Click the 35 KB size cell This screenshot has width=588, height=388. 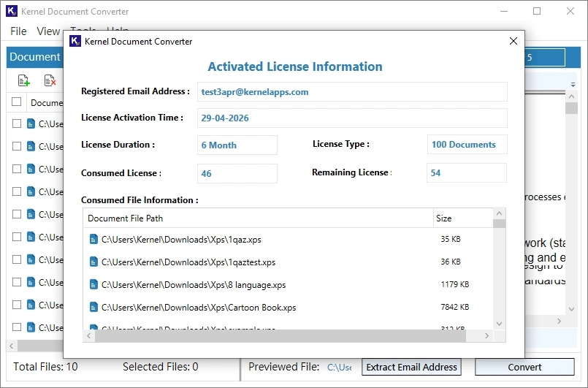pyautogui.click(x=451, y=239)
